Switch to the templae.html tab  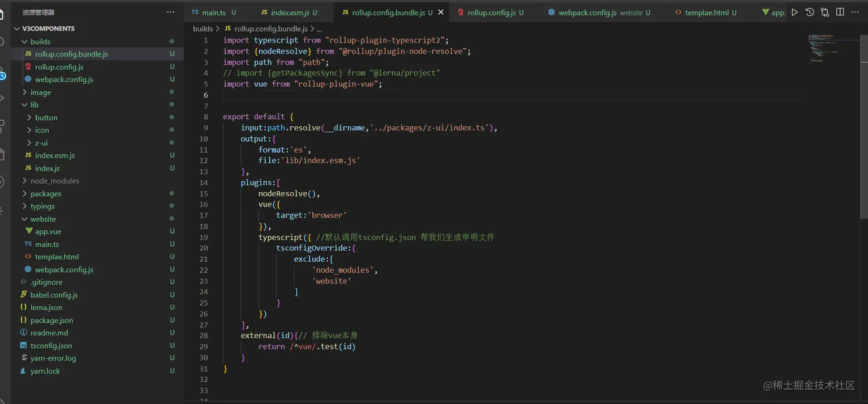(x=707, y=12)
